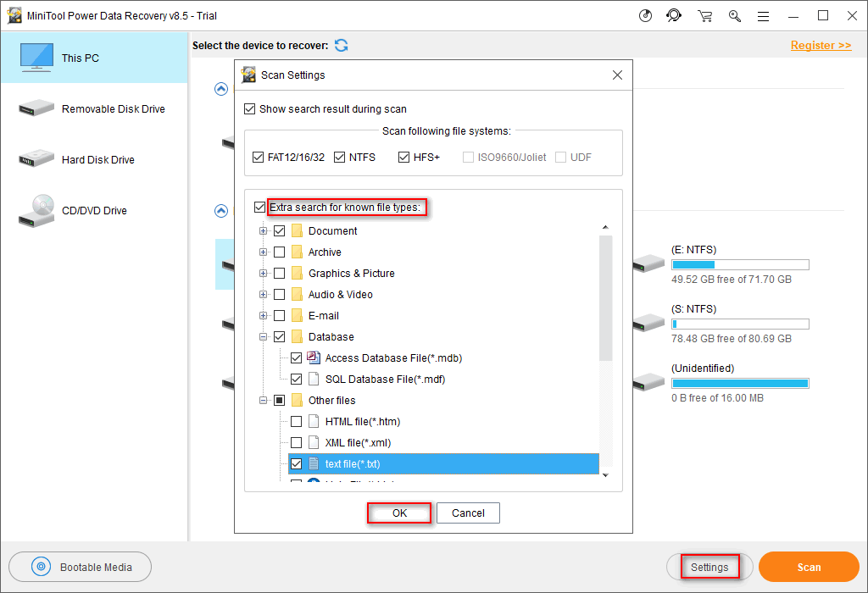Click the Archive folder icon
868x593 pixels.
pyautogui.click(x=297, y=252)
